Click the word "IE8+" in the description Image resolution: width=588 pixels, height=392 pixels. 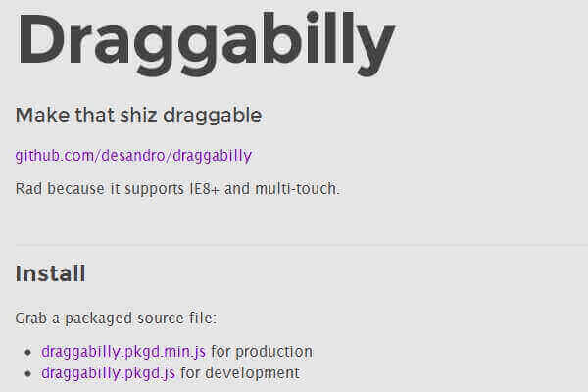[202, 187]
